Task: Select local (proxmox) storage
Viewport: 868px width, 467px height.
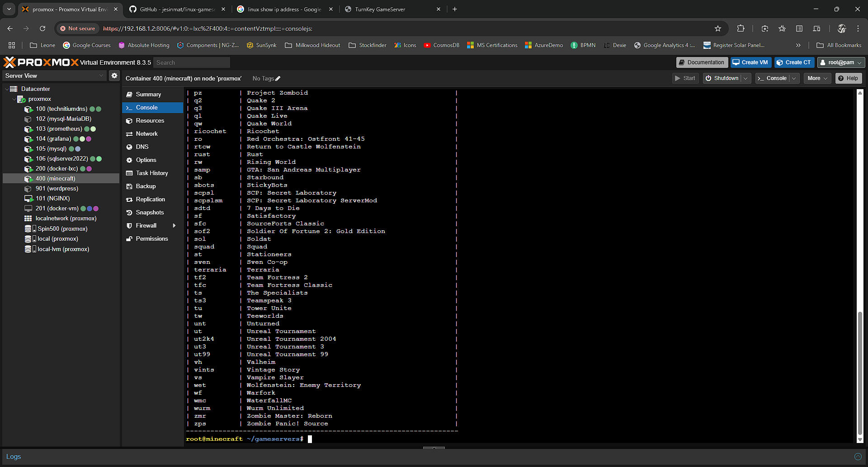Action: pyautogui.click(x=57, y=239)
